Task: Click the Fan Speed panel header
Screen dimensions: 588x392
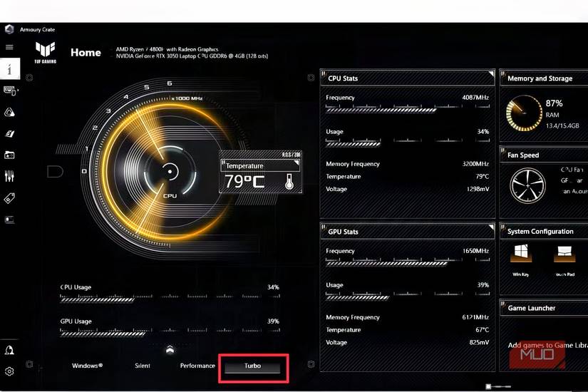Action: [x=544, y=155]
